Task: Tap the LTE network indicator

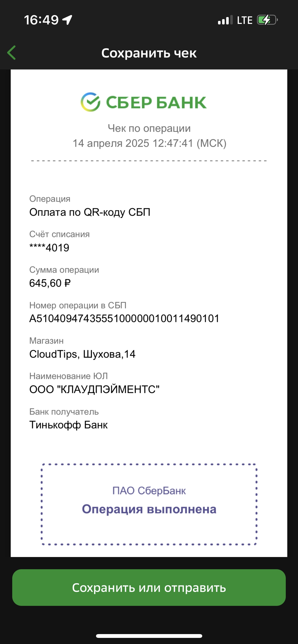Action: [x=245, y=20]
